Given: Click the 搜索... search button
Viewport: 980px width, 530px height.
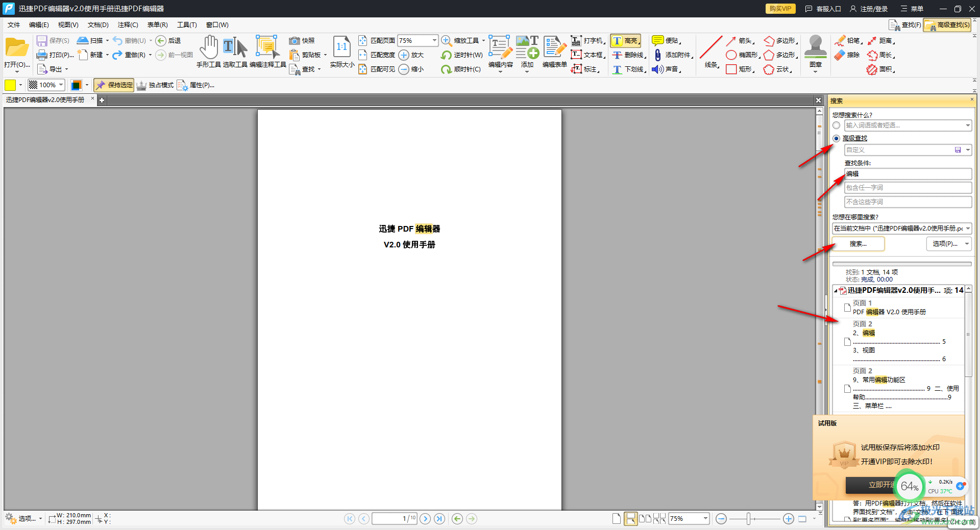Looking at the screenshot, I should click(858, 244).
